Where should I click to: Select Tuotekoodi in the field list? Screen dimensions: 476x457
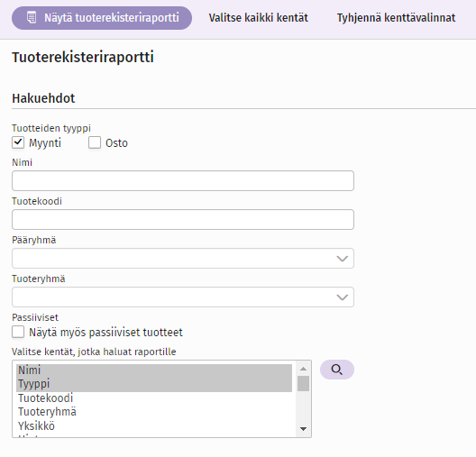(154, 398)
